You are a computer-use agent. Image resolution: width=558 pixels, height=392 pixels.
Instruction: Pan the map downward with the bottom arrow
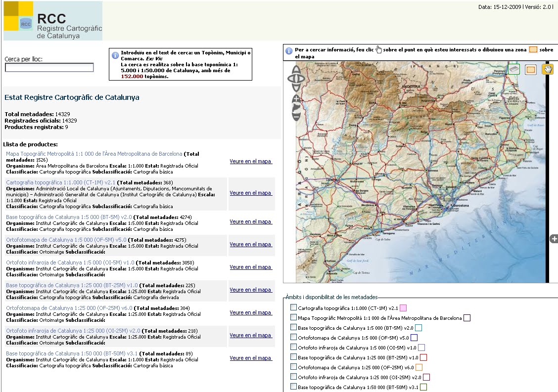click(x=296, y=87)
